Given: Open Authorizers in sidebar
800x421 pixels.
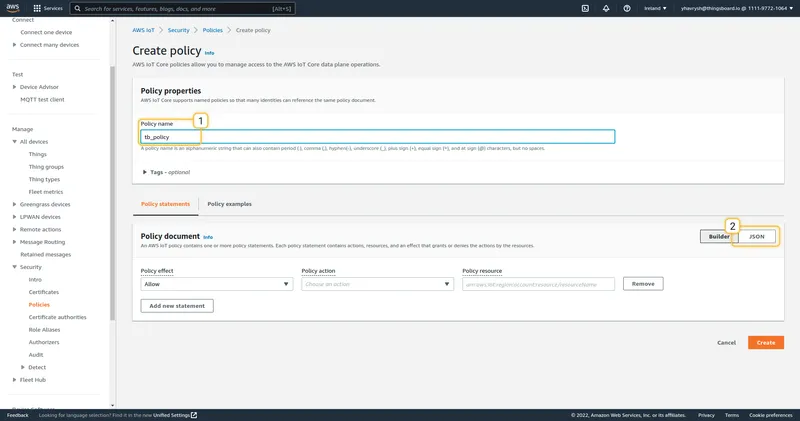Looking at the screenshot, I should click(44, 342).
